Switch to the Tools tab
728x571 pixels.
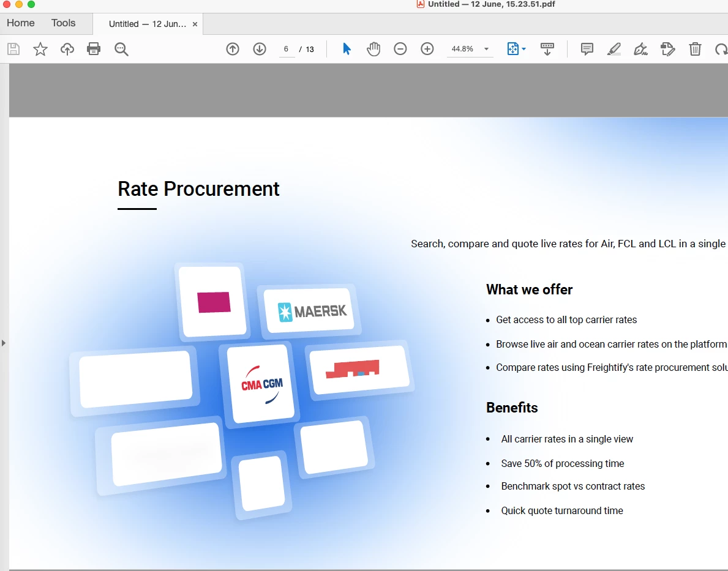pos(63,23)
